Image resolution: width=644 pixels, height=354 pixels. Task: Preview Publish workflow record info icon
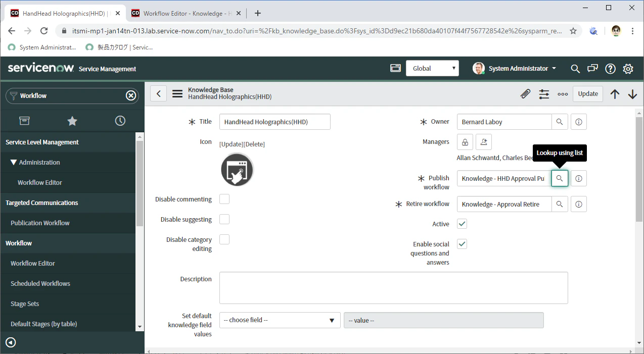(579, 178)
